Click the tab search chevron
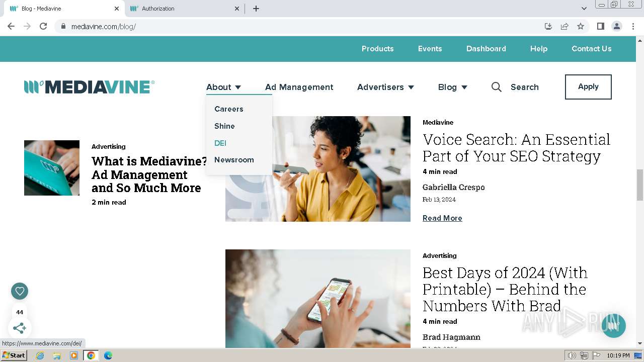Image resolution: width=644 pixels, height=362 pixels. (x=584, y=9)
